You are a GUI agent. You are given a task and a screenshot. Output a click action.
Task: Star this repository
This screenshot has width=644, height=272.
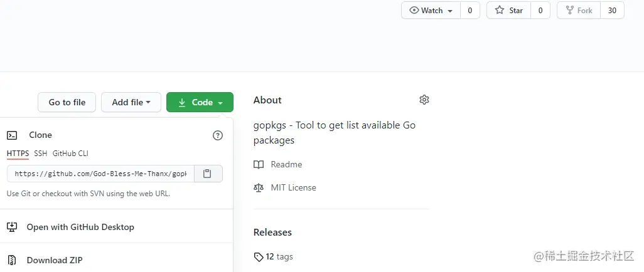click(509, 11)
